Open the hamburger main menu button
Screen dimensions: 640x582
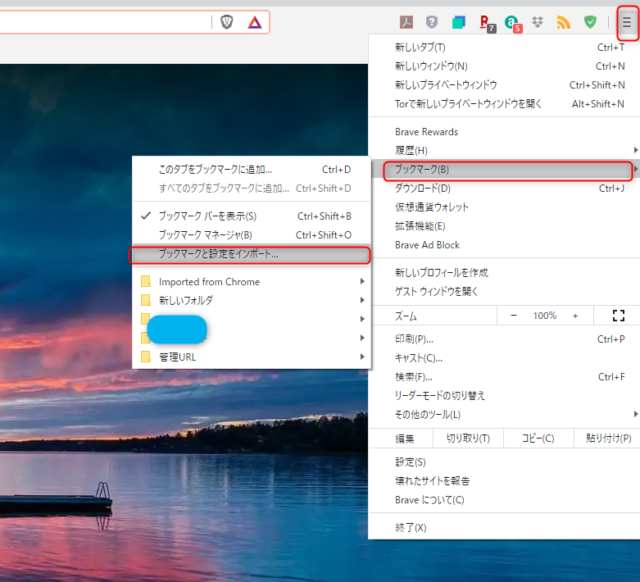[x=627, y=22]
